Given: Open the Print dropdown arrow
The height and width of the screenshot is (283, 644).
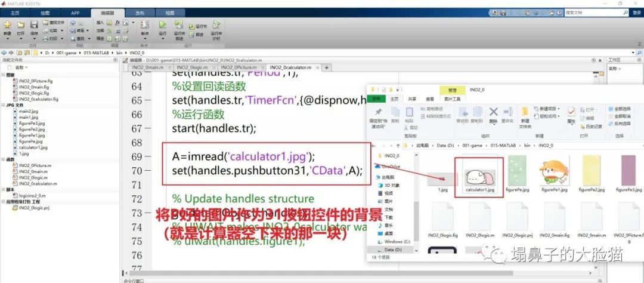Looking at the screenshot, I should [62, 38].
